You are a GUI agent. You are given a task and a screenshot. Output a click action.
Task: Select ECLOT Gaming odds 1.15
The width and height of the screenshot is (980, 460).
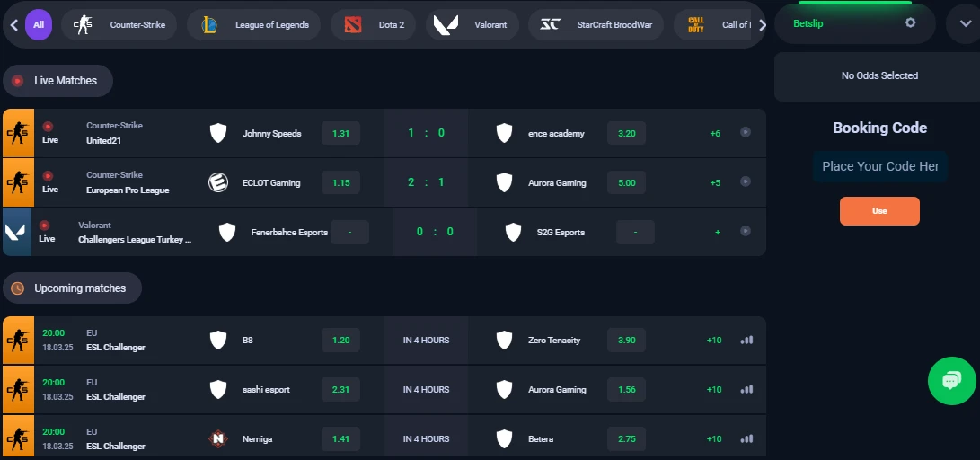click(340, 182)
